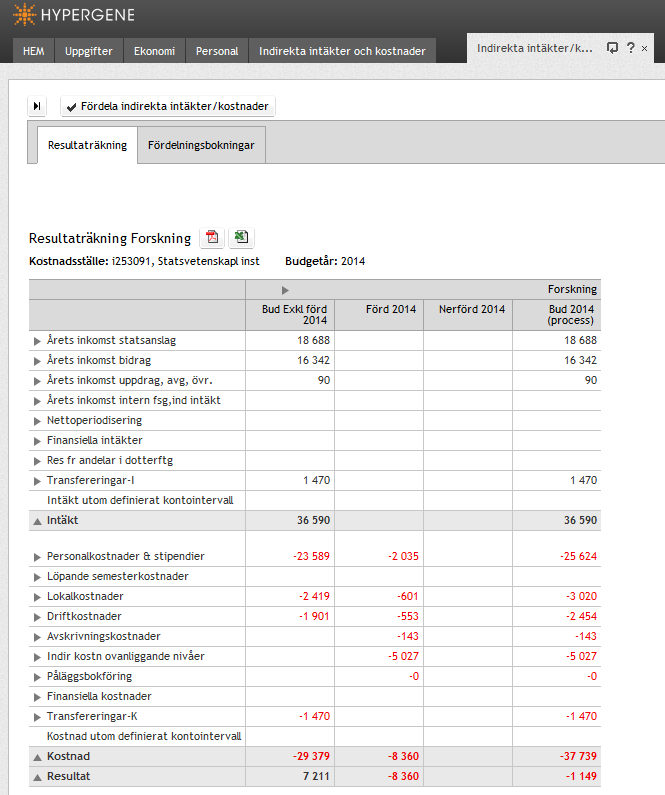This screenshot has width=665, height=795.
Task: Click Kostnadsställe i253091 label
Action: pyautogui.click(x=144, y=261)
